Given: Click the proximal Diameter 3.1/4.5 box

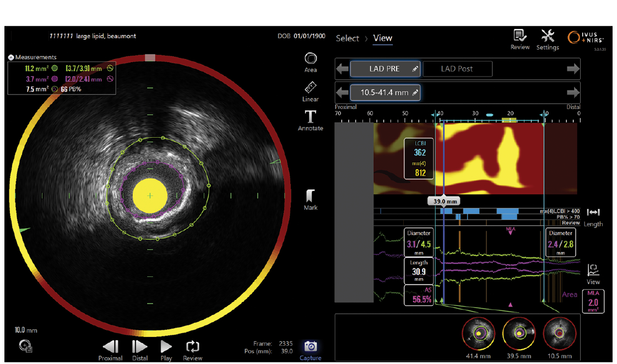Looking at the screenshot, I should tap(419, 242).
